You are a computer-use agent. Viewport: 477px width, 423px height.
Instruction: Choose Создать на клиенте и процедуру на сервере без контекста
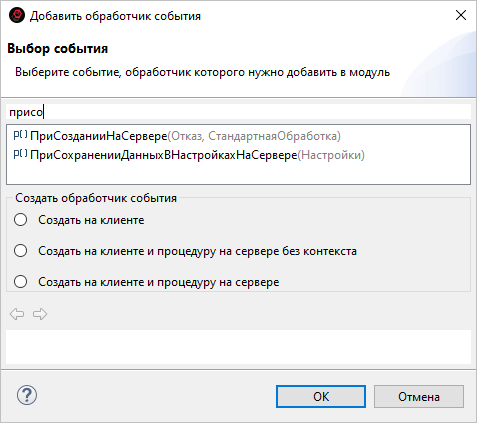21,251
